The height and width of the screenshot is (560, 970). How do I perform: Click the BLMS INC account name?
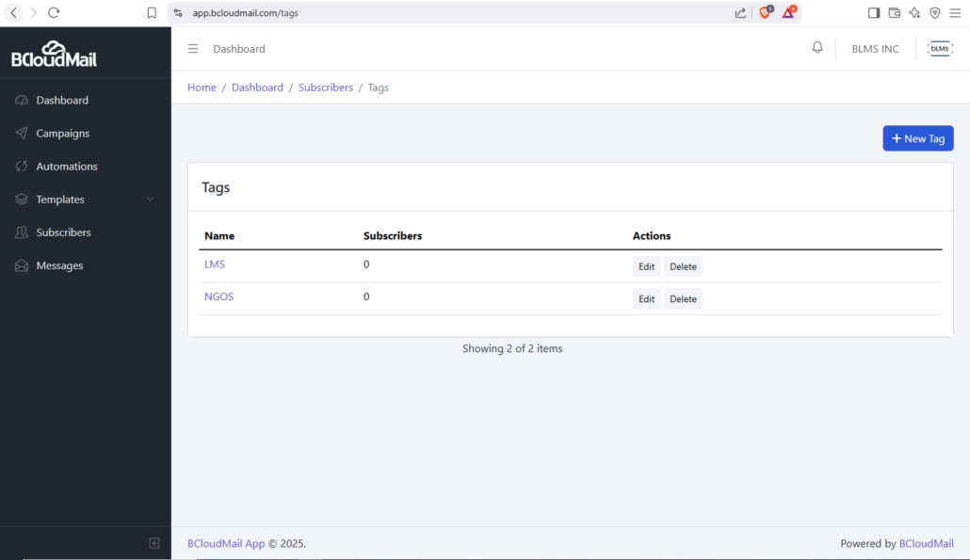[x=875, y=49]
